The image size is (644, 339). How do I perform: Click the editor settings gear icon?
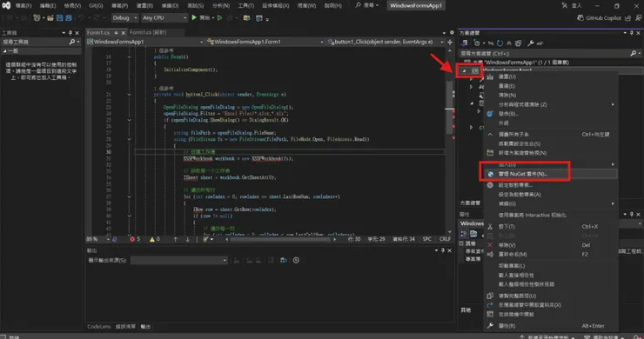click(452, 32)
